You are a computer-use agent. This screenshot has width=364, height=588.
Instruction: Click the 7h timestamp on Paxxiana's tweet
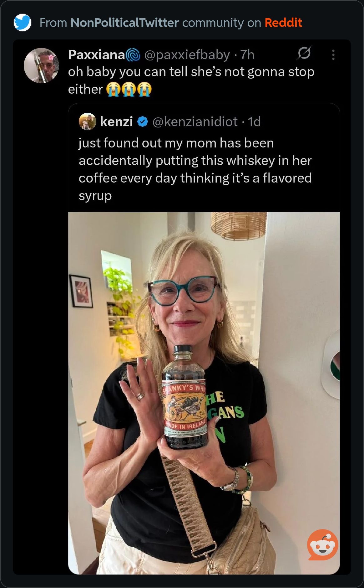[247, 55]
